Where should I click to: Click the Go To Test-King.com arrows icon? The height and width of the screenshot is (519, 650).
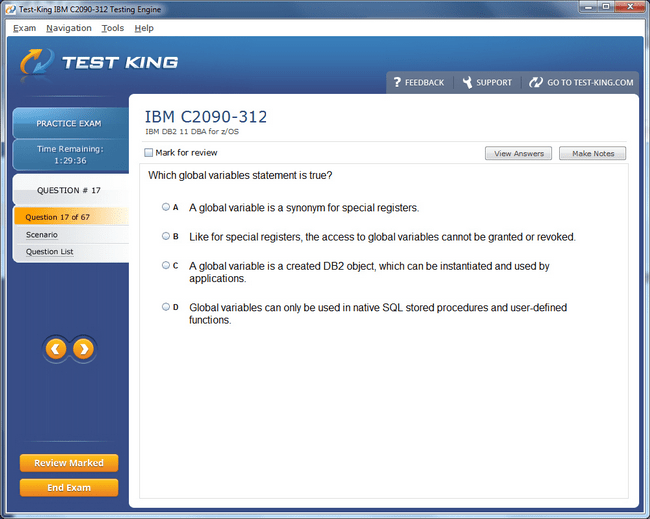[x=536, y=82]
